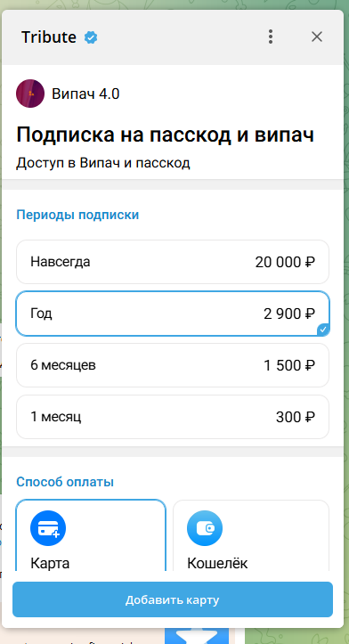Image resolution: width=349 pixels, height=644 pixels.
Task: Click the Периоды подписки section heading
Action: click(x=77, y=215)
